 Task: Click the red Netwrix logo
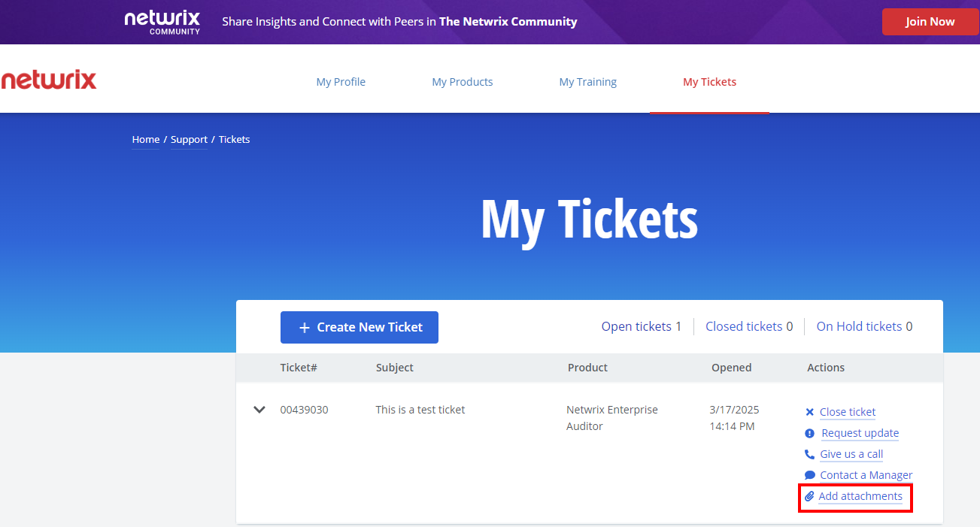(x=49, y=80)
